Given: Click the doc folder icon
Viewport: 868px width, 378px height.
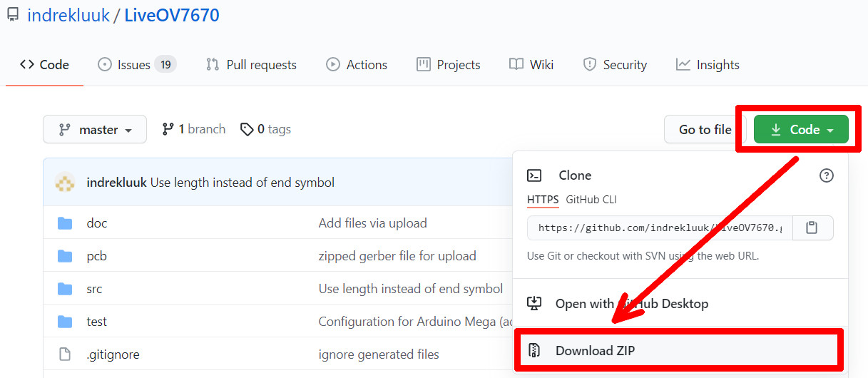Looking at the screenshot, I should [65, 223].
